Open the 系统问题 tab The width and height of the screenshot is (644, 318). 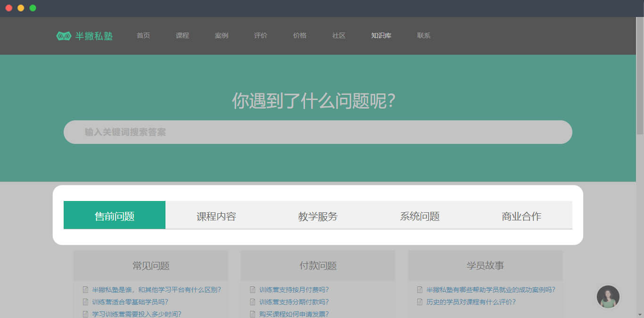coord(420,216)
